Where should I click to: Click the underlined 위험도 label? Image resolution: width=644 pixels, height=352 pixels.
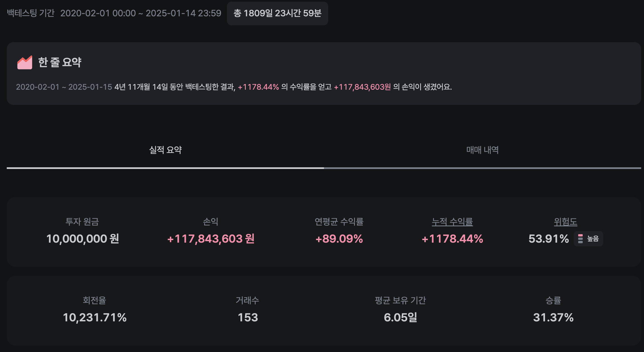pos(565,222)
